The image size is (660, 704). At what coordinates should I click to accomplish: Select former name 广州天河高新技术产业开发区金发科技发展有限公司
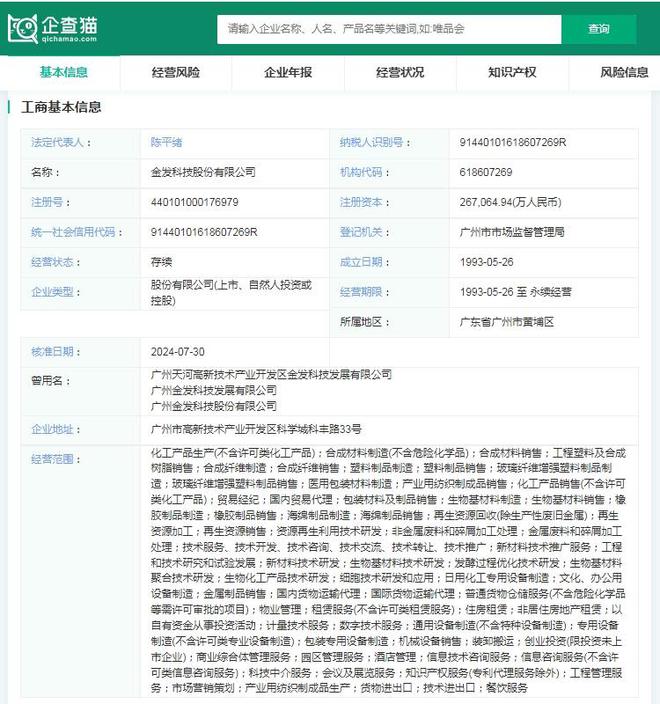click(x=271, y=374)
